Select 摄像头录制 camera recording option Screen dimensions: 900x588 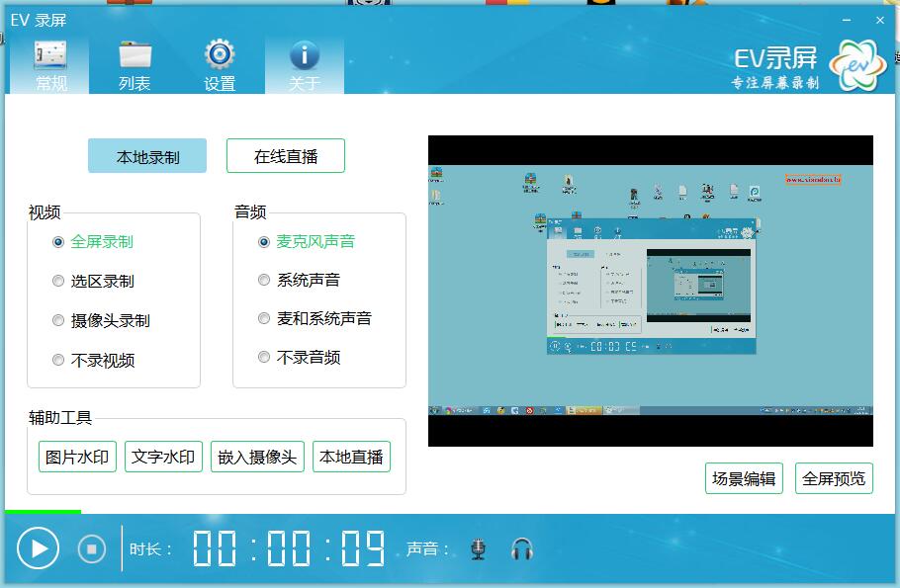[x=58, y=320]
